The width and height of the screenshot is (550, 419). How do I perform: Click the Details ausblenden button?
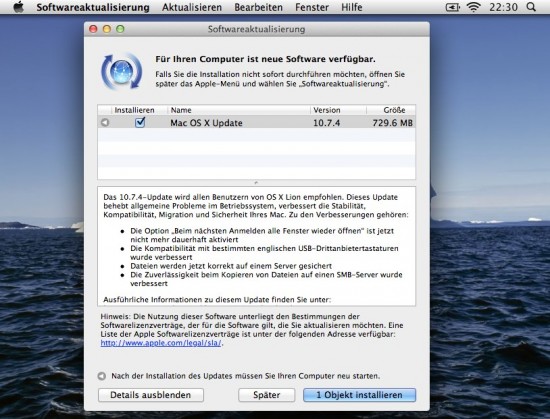151,395
